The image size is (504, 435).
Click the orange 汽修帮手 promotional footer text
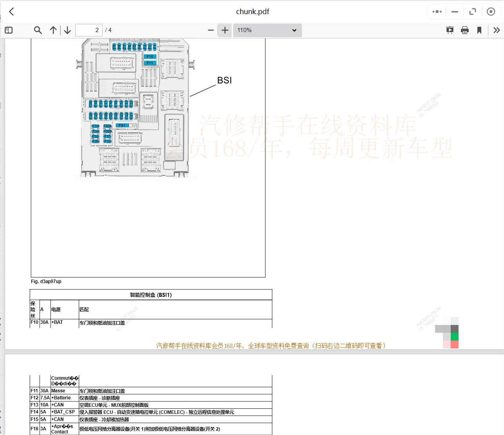pos(271,346)
